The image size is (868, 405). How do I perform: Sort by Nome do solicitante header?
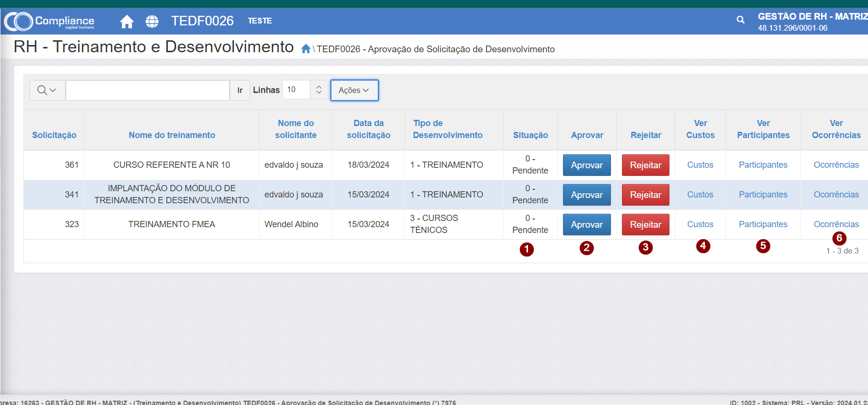pyautogui.click(x=296, y=129)
